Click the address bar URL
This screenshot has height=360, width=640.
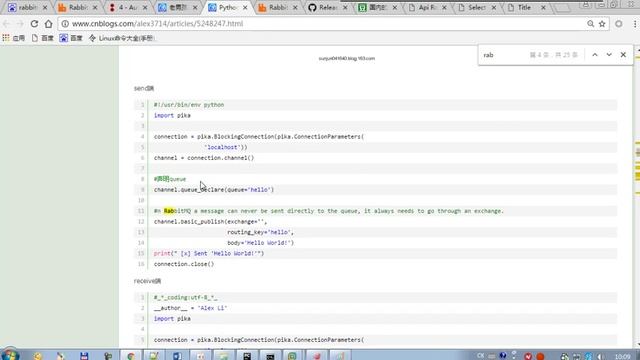coord(158,24)
